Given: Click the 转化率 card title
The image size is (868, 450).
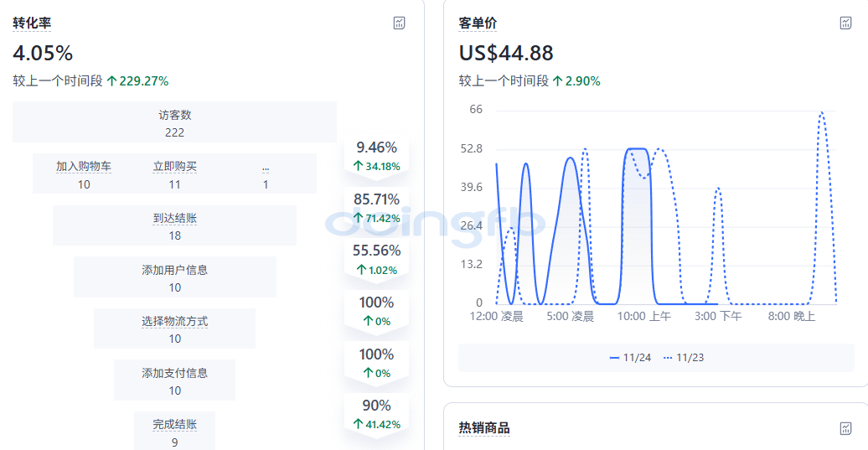Looking at the screenshot, I should [x=32, y=23].
